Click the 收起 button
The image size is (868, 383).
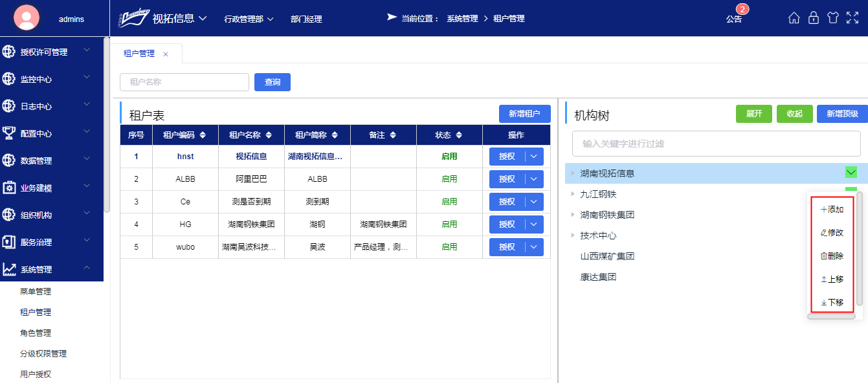(795, 114)
